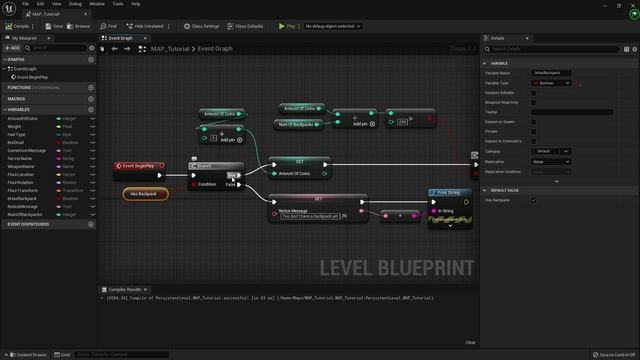Toggle visibility eye for Weight variable
Viewport: 640px width, 360px height.
(92, 127)
